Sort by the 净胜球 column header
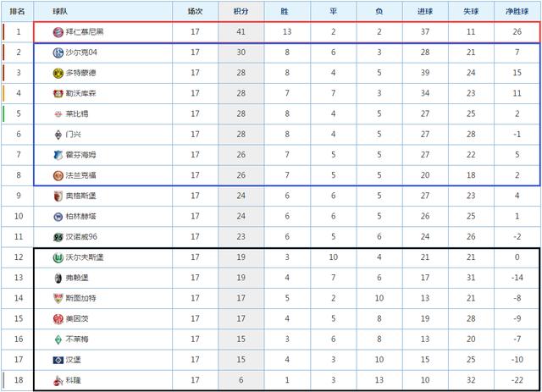The height and width of the screenshot is (392, 542). (x=517, y=11)
